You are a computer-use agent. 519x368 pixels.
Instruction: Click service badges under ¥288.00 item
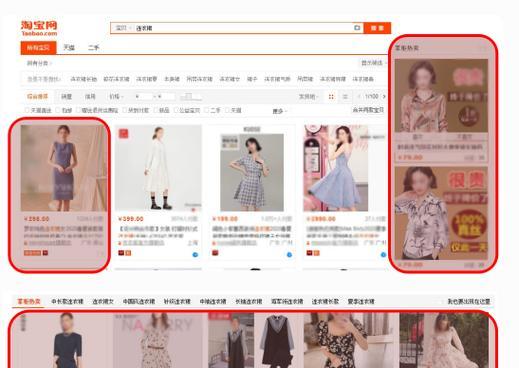36,253
